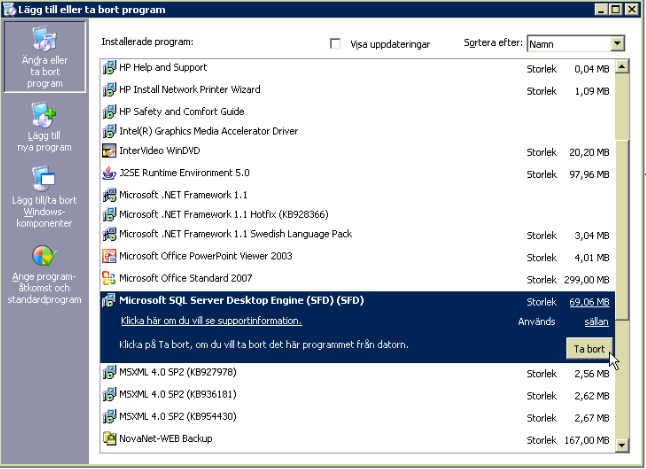This screenshot has height=469, width=646.
Task: Click the J2SE Runtime Environment Java icon
Action: click(109, 173)
